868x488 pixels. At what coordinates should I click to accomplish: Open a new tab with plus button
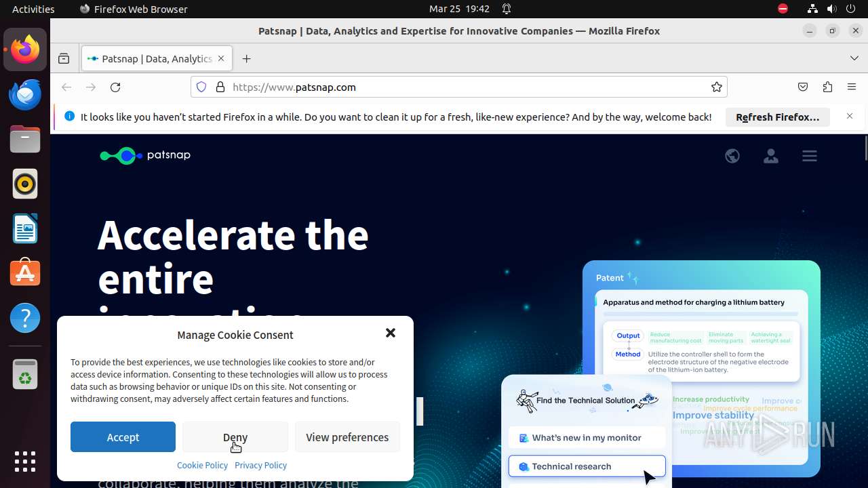pyautogui.click(x=246, y=59)
